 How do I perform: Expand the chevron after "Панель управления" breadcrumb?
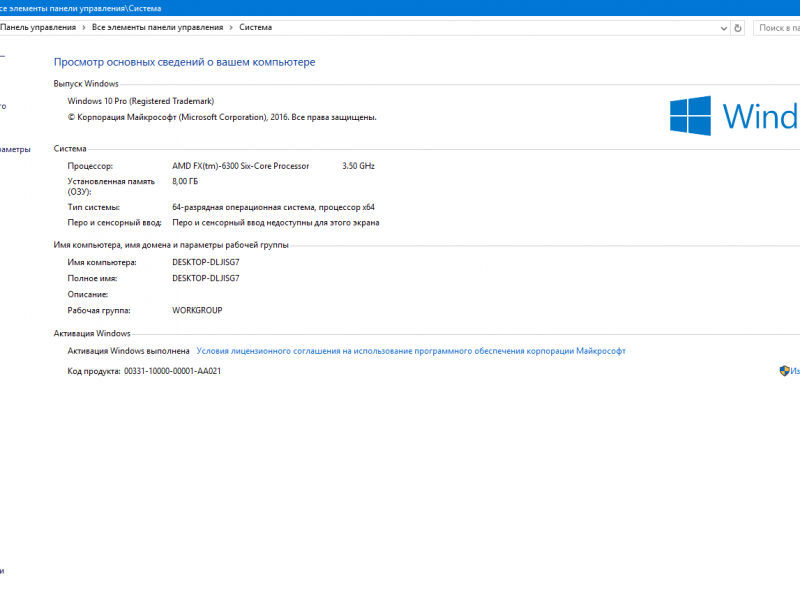[84, 28]
